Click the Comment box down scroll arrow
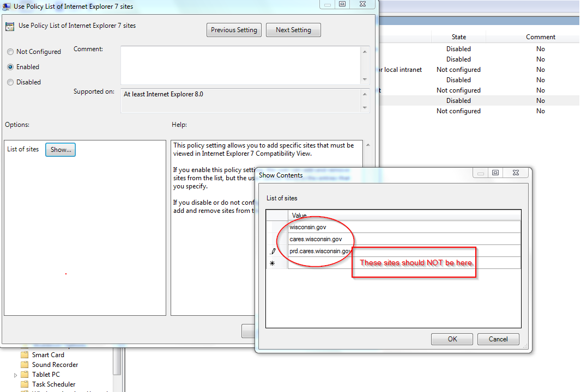The height and width of the screenshot is (392, 581). click(365, 79)
